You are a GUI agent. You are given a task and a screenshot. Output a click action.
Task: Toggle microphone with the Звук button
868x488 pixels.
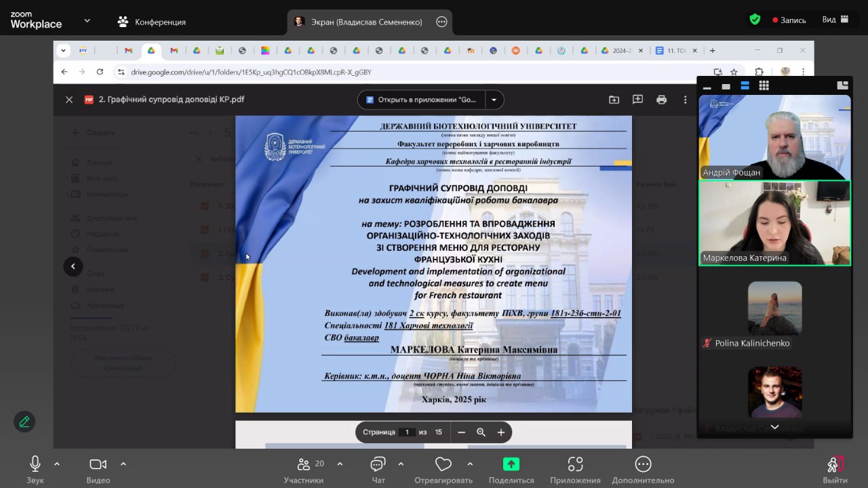35,470
